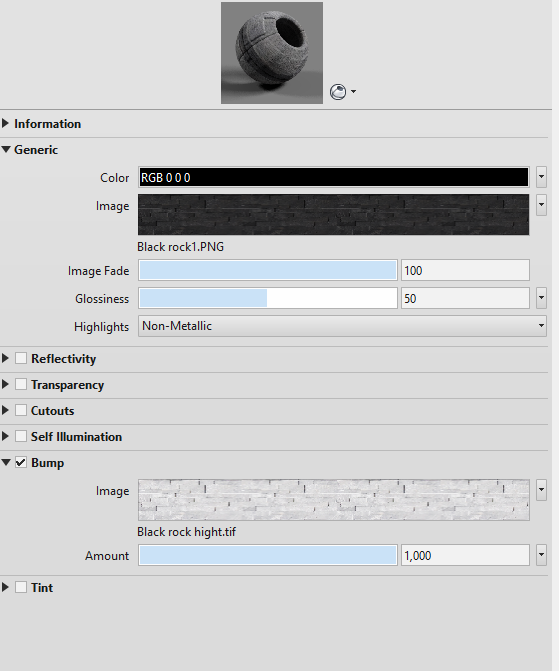The width and height of the screenshot is (559, 671).
Task: Click the Black rock hight.tif file name
Action: [186, 532]
